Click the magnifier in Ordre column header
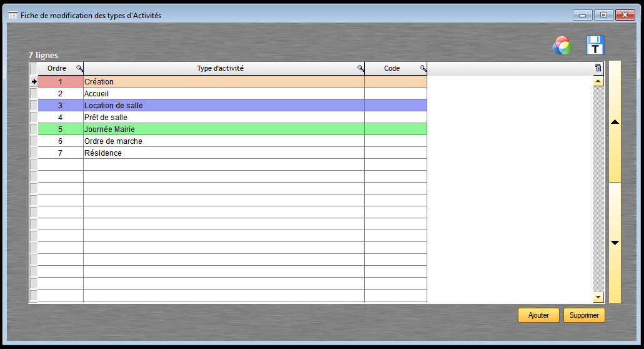The height and width of the screenshot is (349, 644). (x=79, y=68)
